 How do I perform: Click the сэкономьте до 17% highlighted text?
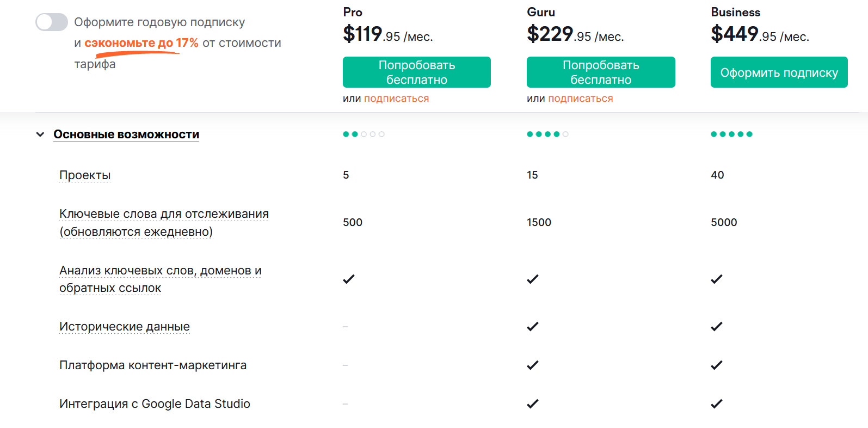point(141,43)
